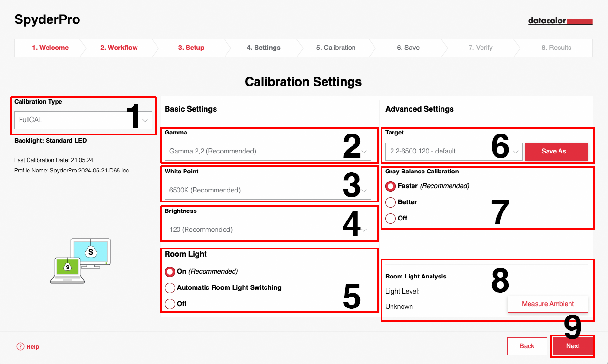Image resolution: width=608 pixels, height=364 pixels.
Task: Click the Light Level Unknown value
Action: coord(399,307)
